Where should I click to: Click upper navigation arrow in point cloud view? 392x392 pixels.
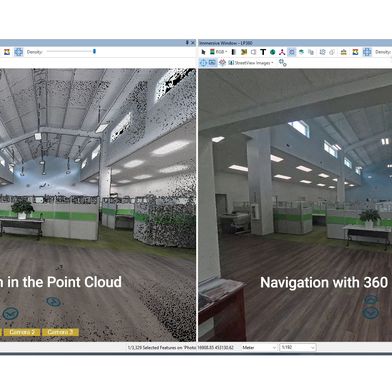point(53,302)
